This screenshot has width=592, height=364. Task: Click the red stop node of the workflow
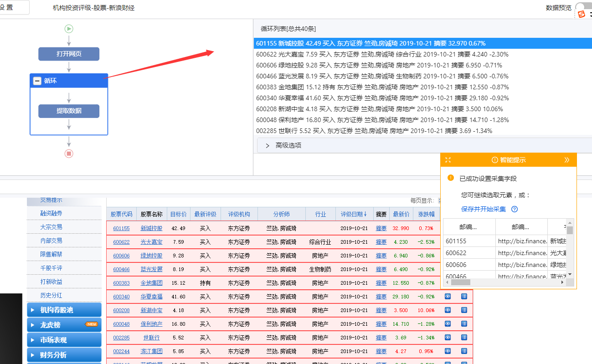coord(69,154)
